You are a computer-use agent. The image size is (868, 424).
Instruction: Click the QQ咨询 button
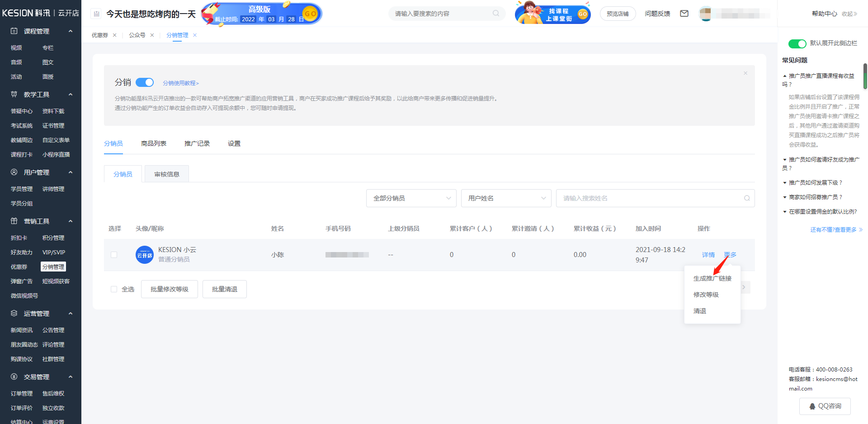pyautogui.click(x=825, y=406)
